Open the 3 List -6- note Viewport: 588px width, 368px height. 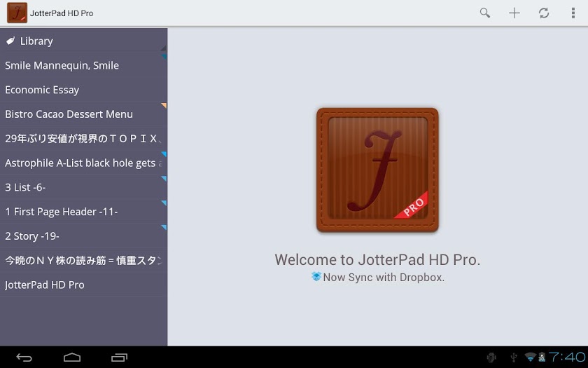[83, 187]
